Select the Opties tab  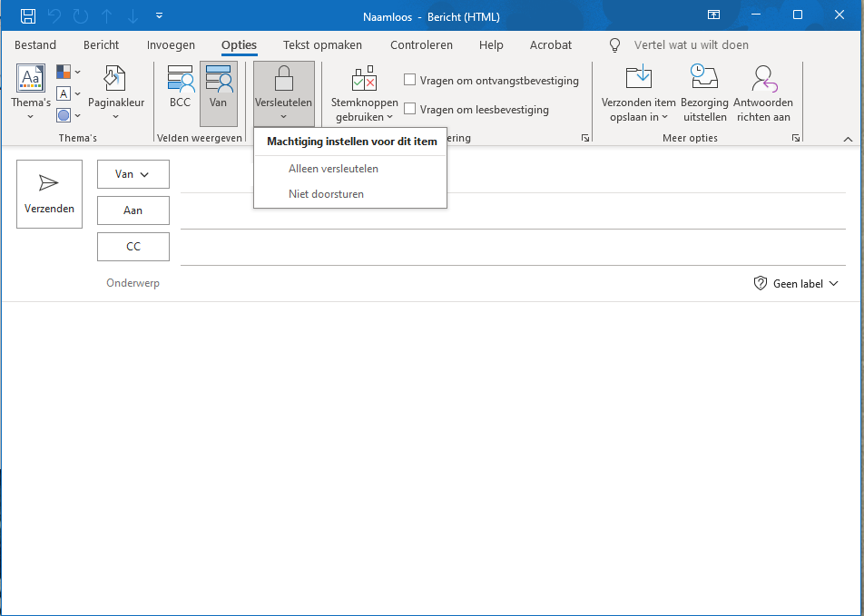[x=240, y=45]
